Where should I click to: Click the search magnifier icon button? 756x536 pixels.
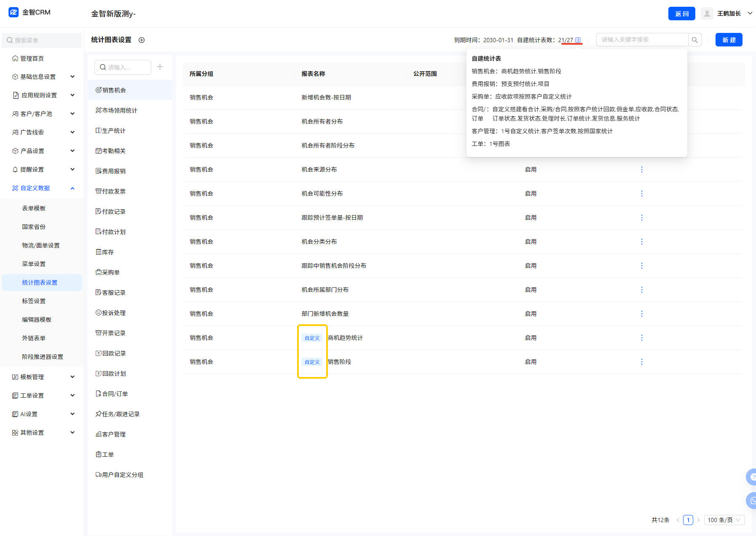[694, 40]
